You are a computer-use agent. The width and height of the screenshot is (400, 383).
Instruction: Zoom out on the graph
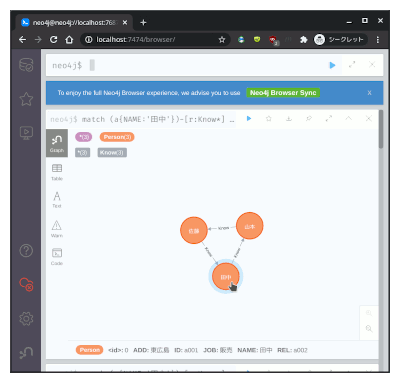point(369,329)
